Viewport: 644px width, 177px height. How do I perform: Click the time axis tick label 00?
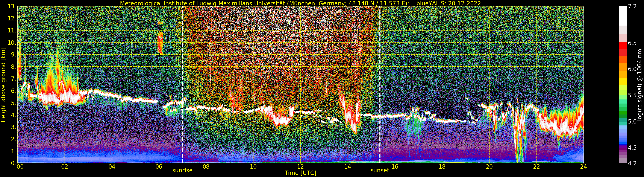point(20,167)
